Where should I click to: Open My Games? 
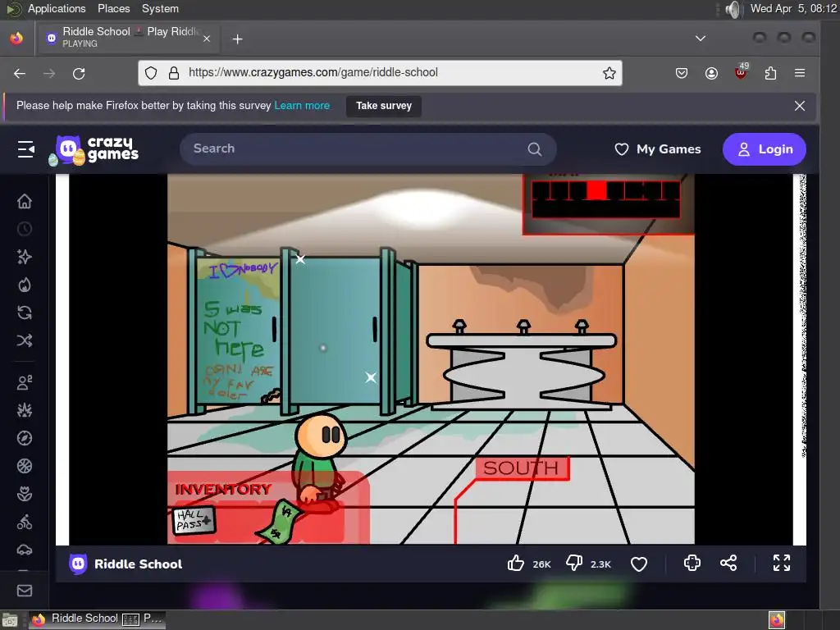click(658, 149)
